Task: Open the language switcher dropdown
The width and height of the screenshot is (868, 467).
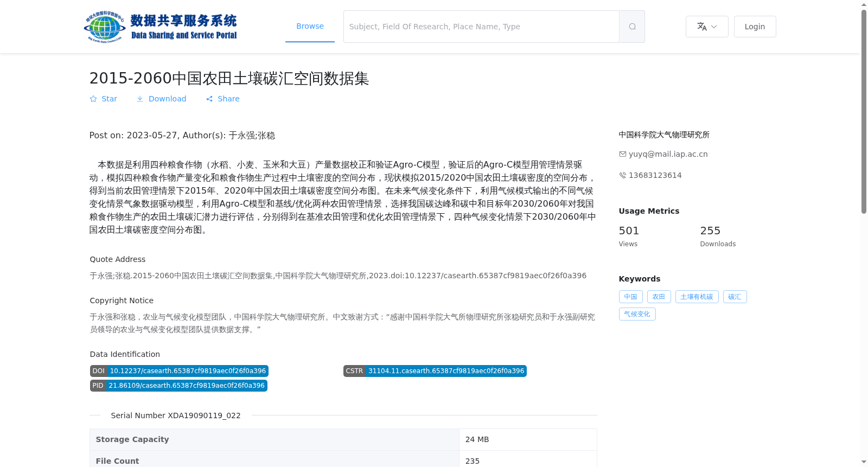Action: point(707,27)
